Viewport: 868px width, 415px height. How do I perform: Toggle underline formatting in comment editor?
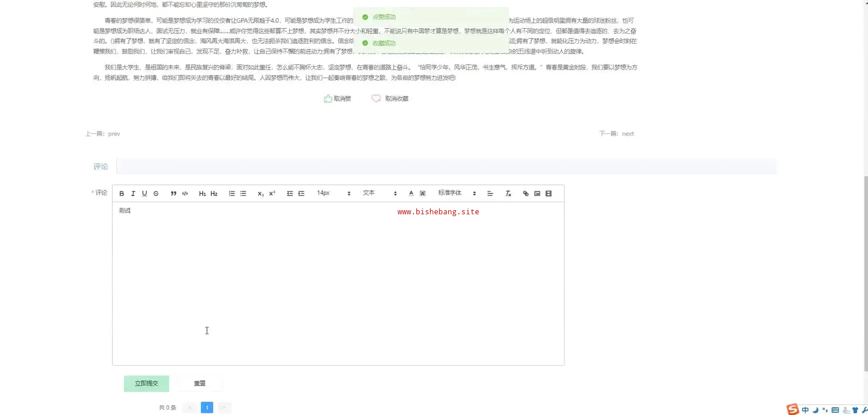(145, 193)
